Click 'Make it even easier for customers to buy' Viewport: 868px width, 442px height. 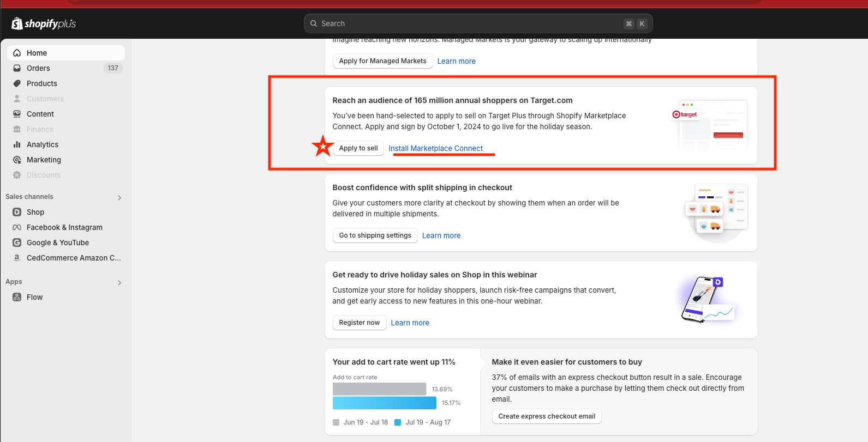[567, 362]
